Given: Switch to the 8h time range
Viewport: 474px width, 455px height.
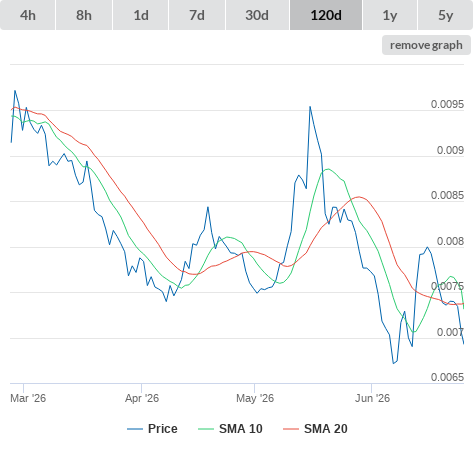Looking at the screenshot, I should point(84,15).
